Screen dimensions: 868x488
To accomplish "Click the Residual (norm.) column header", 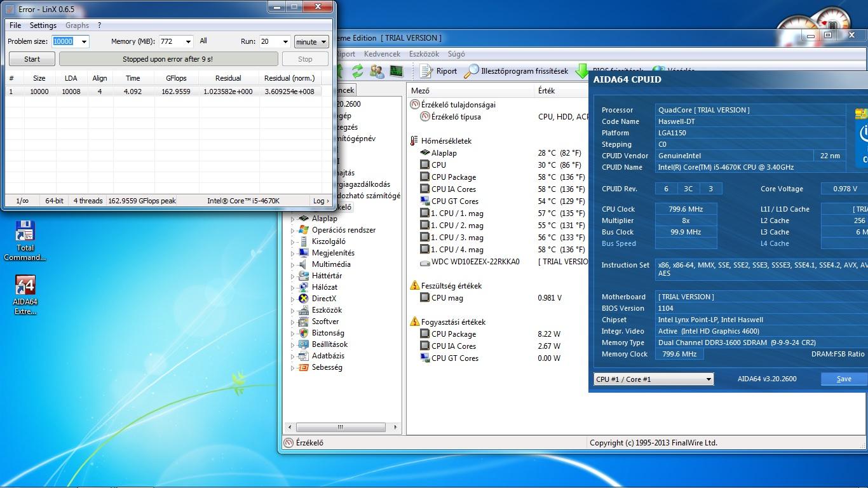I will point(289,78).
